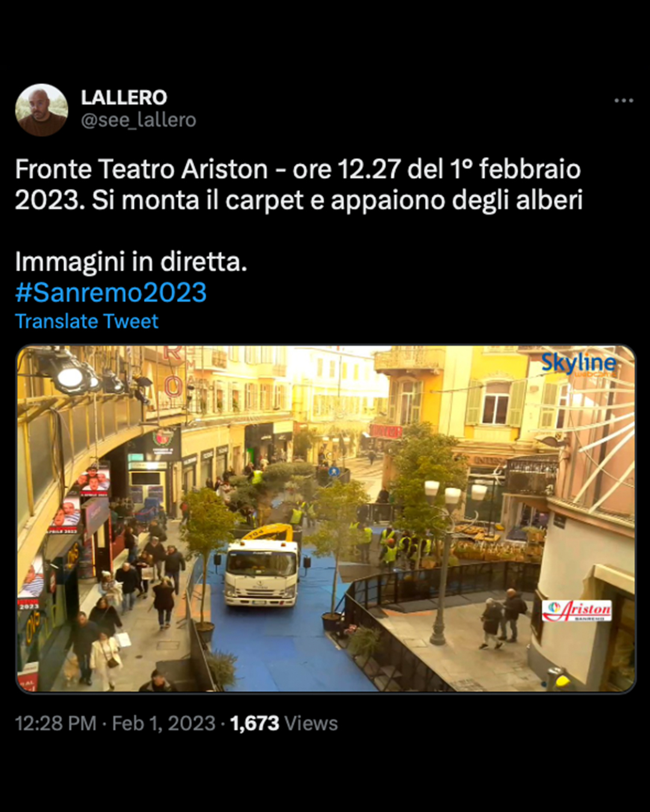Click the LALLERO profile avatar picture
The image size is (650, 812).
[42, 109]
